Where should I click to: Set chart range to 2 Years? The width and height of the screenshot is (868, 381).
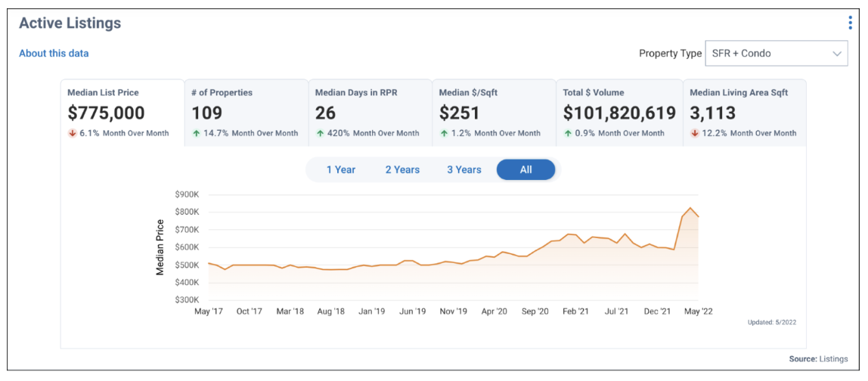(402, 170)
